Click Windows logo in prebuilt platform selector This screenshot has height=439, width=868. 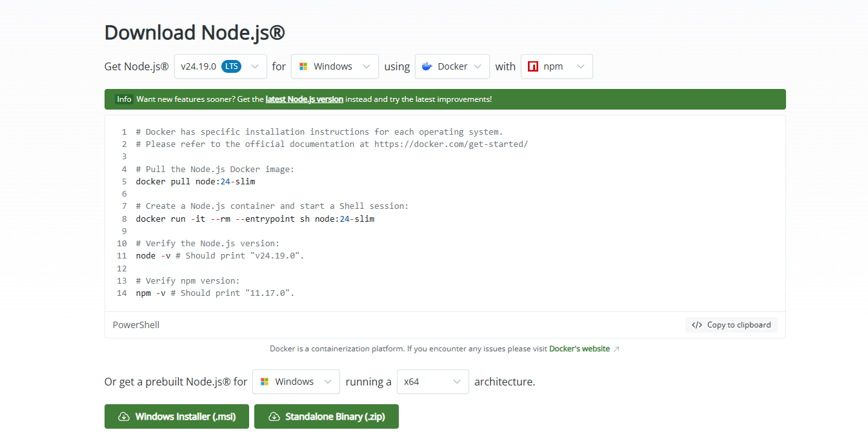[265, 382]
